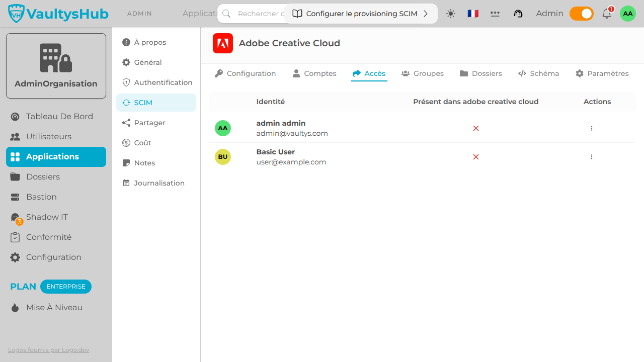This screenshot has width=644, height=362.
Task: Open Mise À Niveau
Action: pyautogui.click(x=56, y=308)
